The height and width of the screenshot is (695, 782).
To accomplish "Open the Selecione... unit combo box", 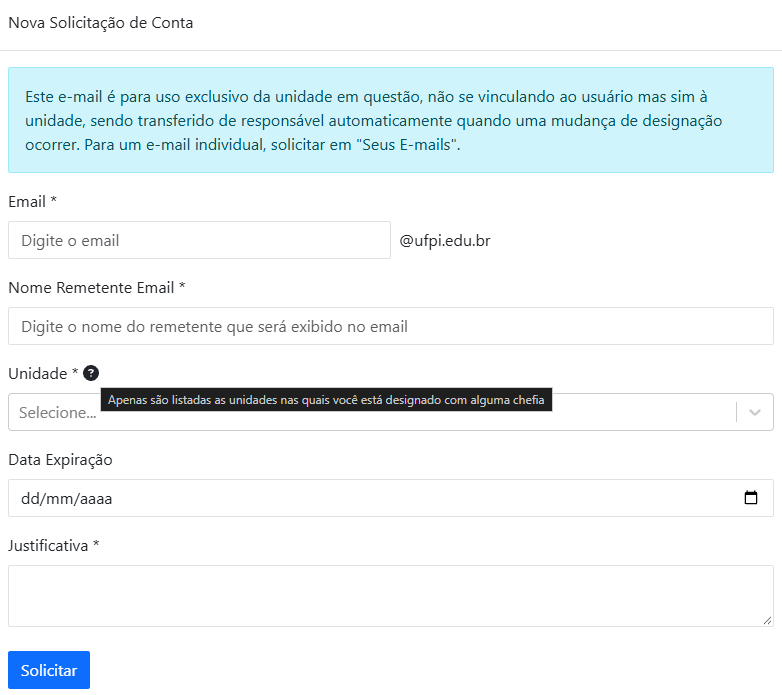I will [x=391, y=412].
